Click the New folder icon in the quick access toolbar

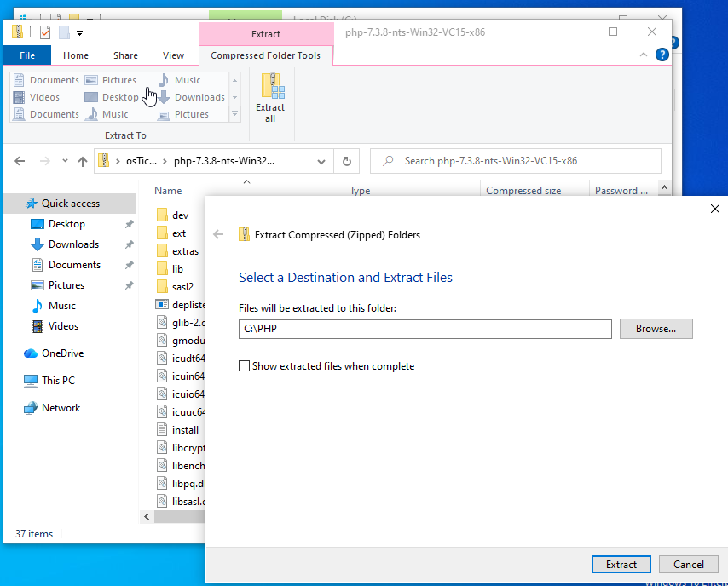click(x=64, y=32)
